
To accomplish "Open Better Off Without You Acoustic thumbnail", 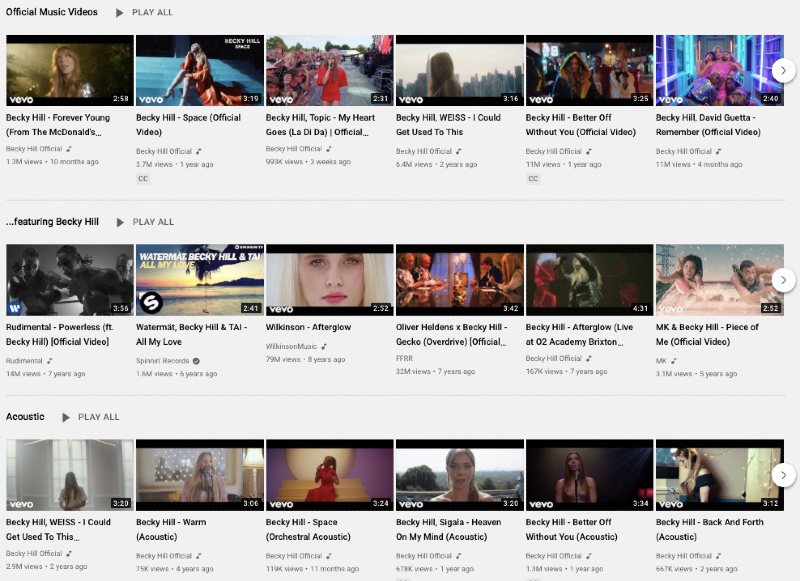I will pyautogui.click(x=589, y=475).
